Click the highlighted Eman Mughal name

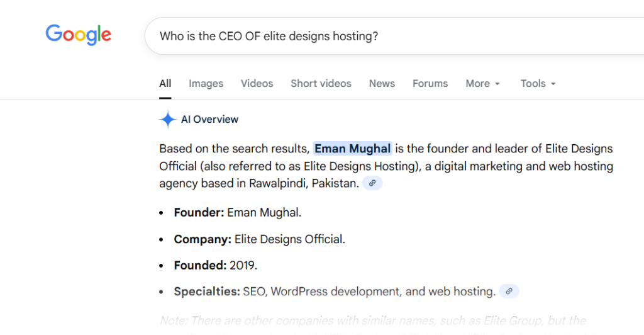pyautogui.click(x=353, y=149)
